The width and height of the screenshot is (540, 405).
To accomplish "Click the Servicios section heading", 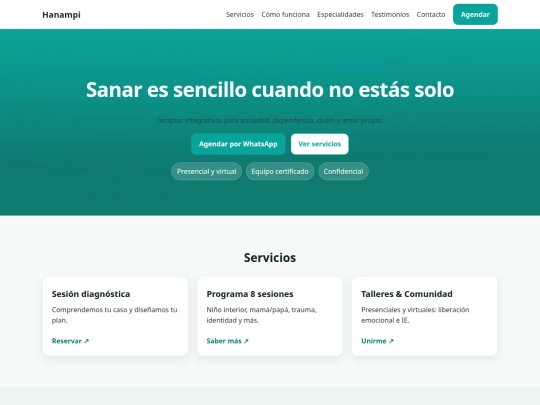I will (270, 258).
